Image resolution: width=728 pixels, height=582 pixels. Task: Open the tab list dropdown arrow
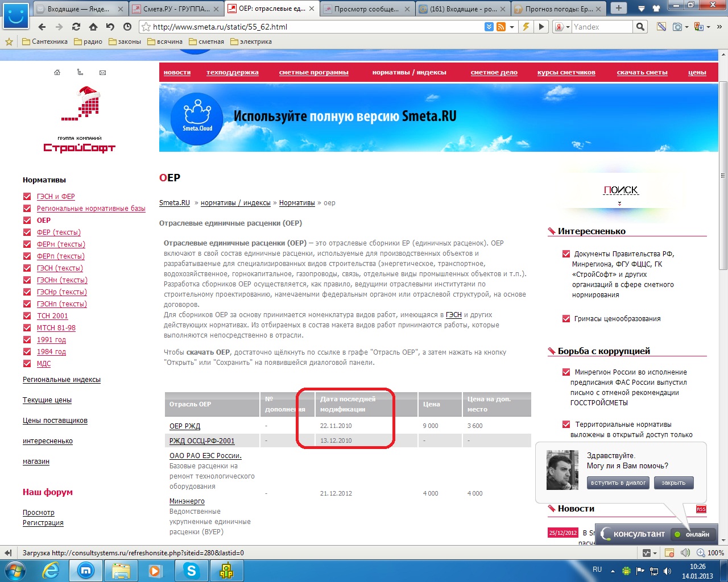642,9
